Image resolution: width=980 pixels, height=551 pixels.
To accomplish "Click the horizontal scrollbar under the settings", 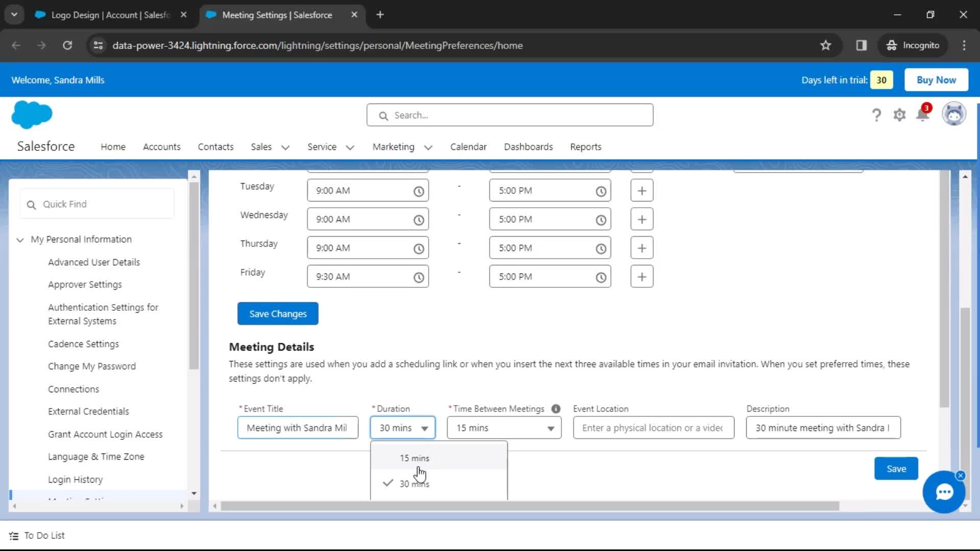I will (530, 506).
